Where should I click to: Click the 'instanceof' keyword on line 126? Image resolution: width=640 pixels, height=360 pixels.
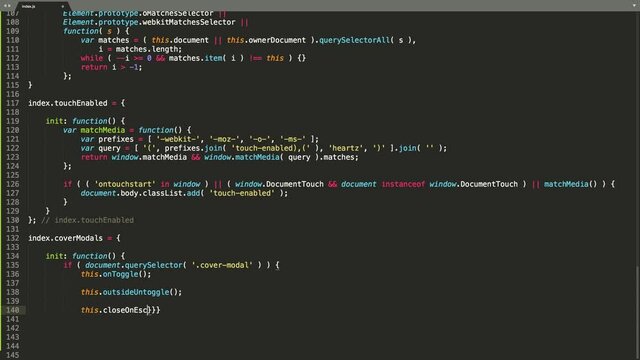tap(403, 184)
